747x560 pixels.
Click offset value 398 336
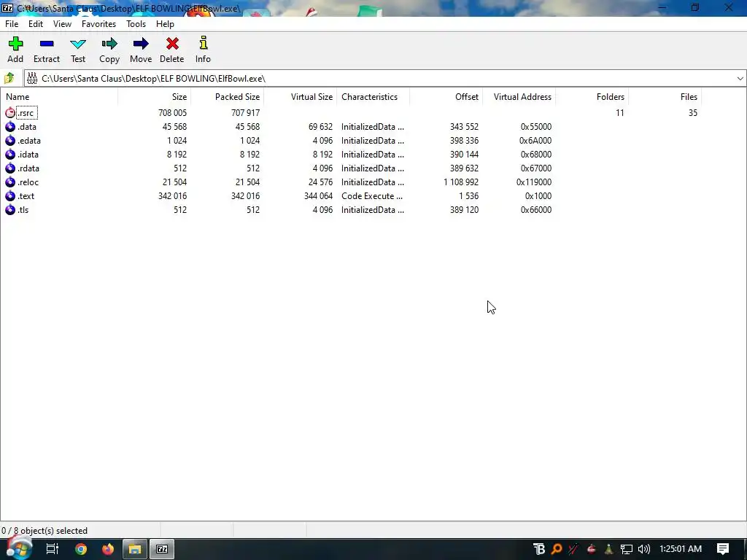[464, 141]
